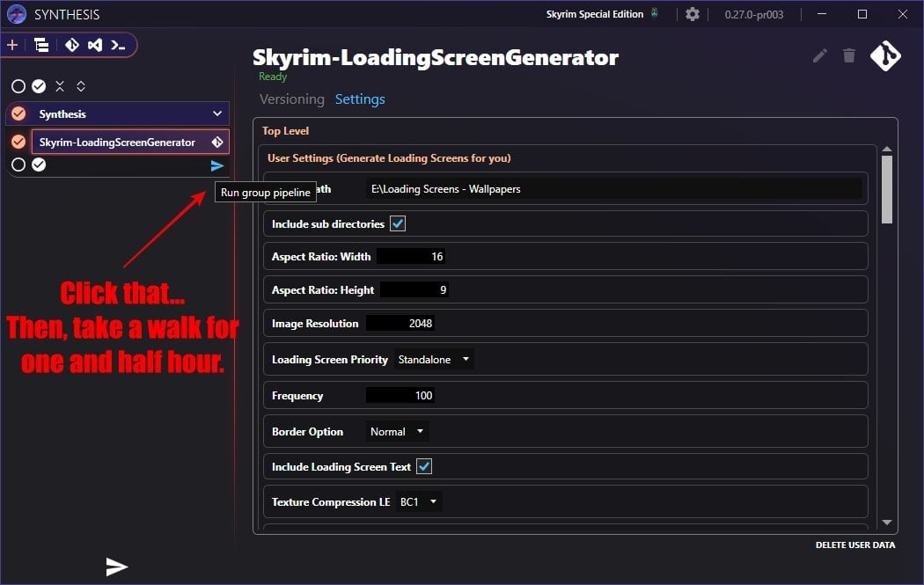The image size is (924, 585).
Task: Disable all groups using the top empty circle
Action: click(x=18, y=86)
